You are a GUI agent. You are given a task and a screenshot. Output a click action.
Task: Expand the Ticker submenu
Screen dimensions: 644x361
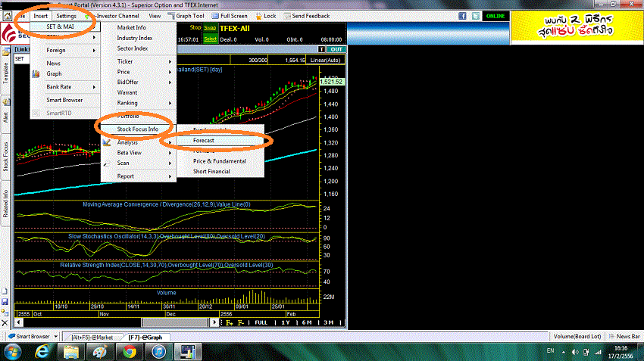[139, 61]
